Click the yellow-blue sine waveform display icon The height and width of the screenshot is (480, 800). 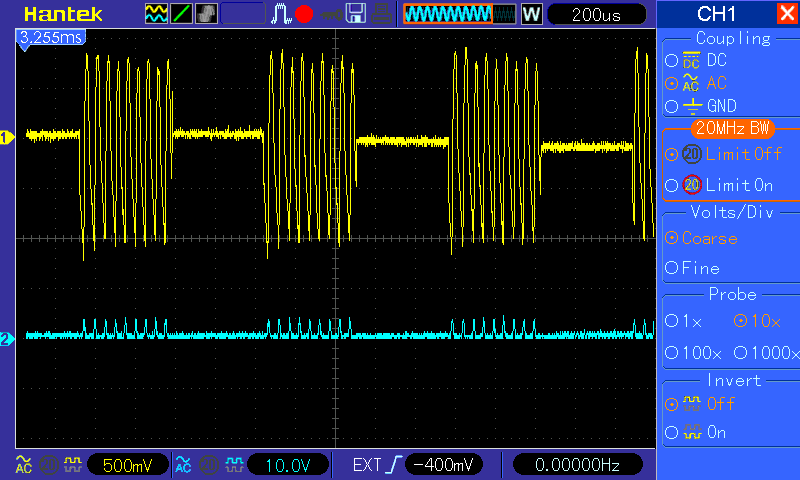point(156,14)
